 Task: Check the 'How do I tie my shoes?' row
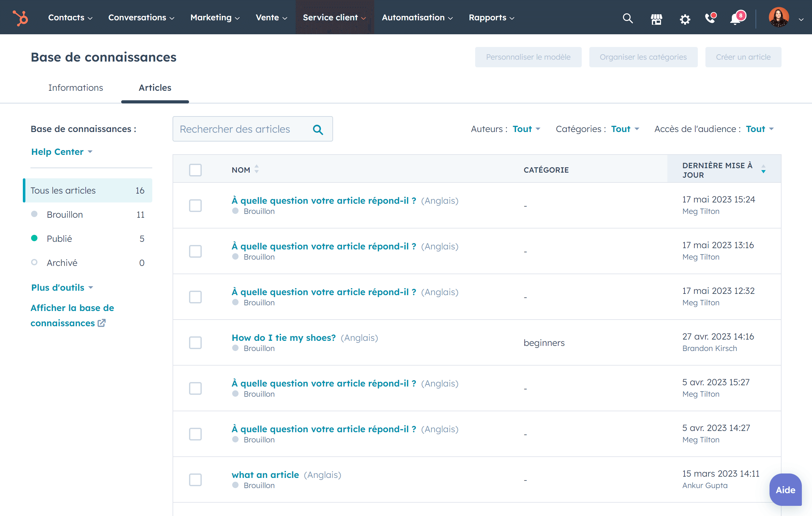[195, 343]
